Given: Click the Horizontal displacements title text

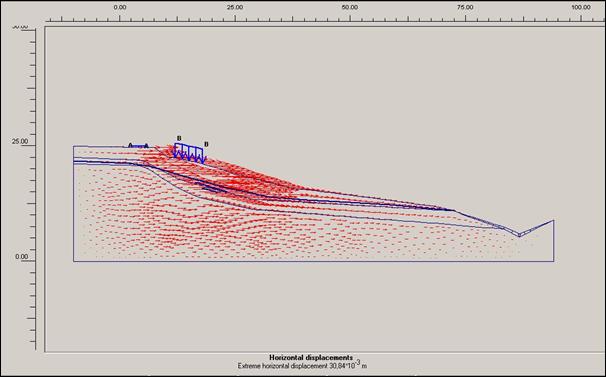Looking at the screenshot, I should point(311,357).
